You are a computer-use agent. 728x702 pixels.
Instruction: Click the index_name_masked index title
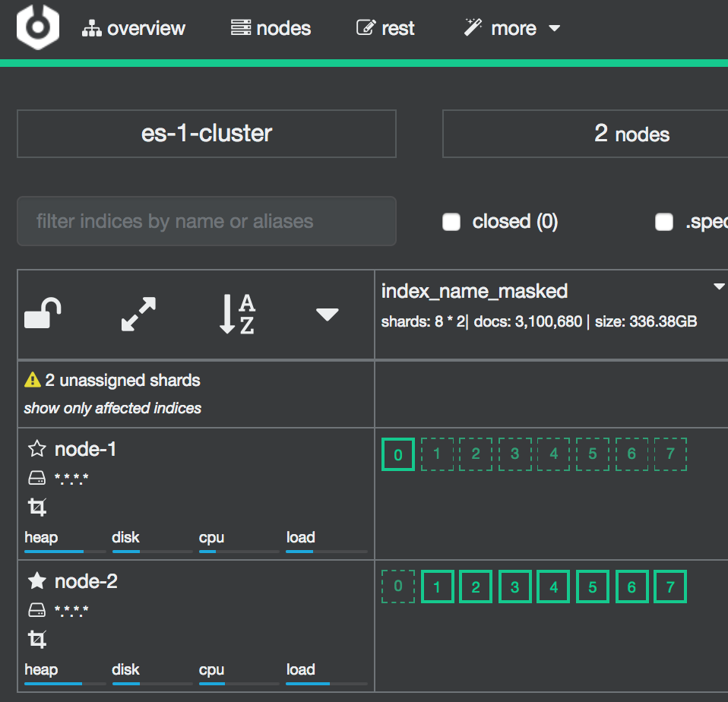[474, 292]
